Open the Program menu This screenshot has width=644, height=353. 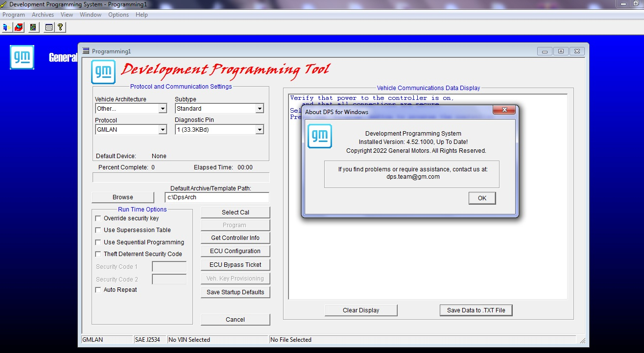pos(14,15)
